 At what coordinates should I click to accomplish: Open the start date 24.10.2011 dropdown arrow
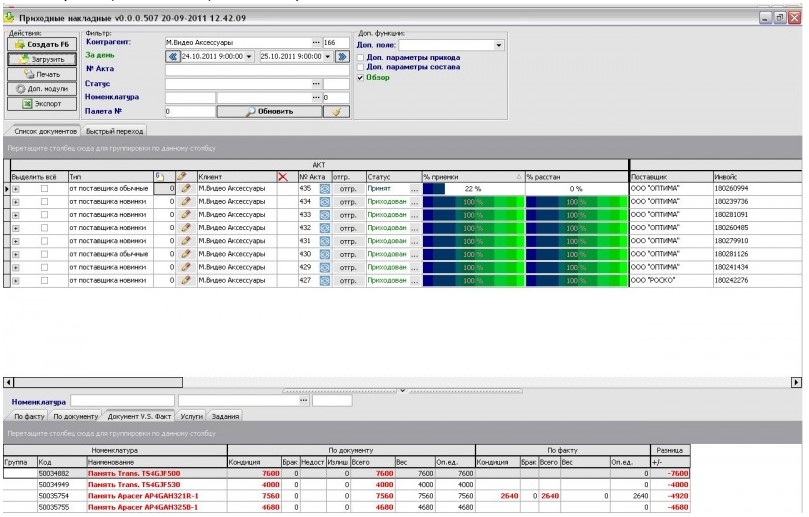(252, 57)
